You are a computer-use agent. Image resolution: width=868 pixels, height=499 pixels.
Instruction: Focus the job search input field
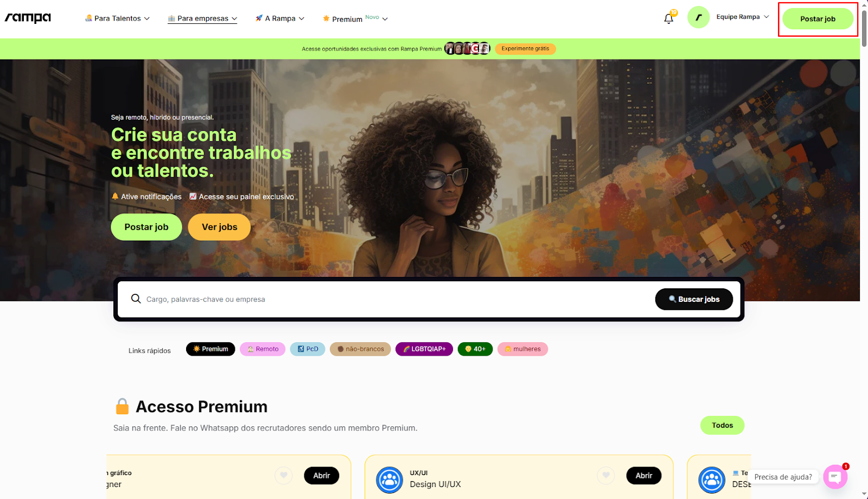[396, 299]
